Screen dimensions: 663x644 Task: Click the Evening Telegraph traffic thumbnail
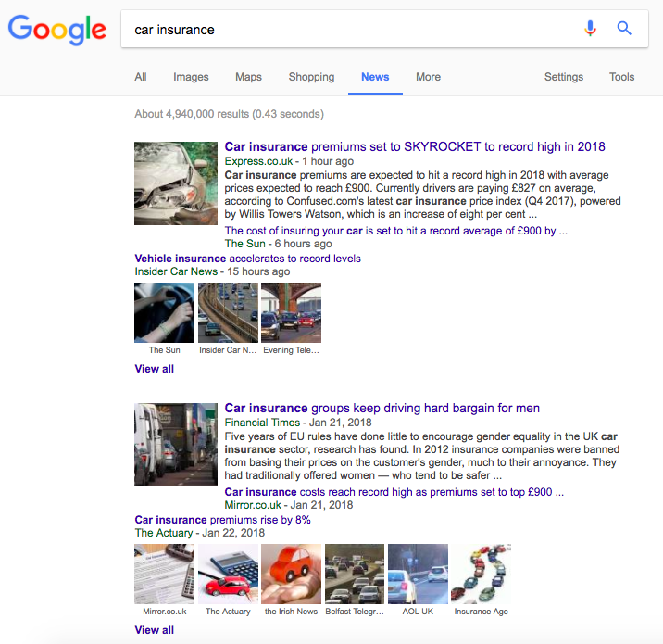(292, 312)
